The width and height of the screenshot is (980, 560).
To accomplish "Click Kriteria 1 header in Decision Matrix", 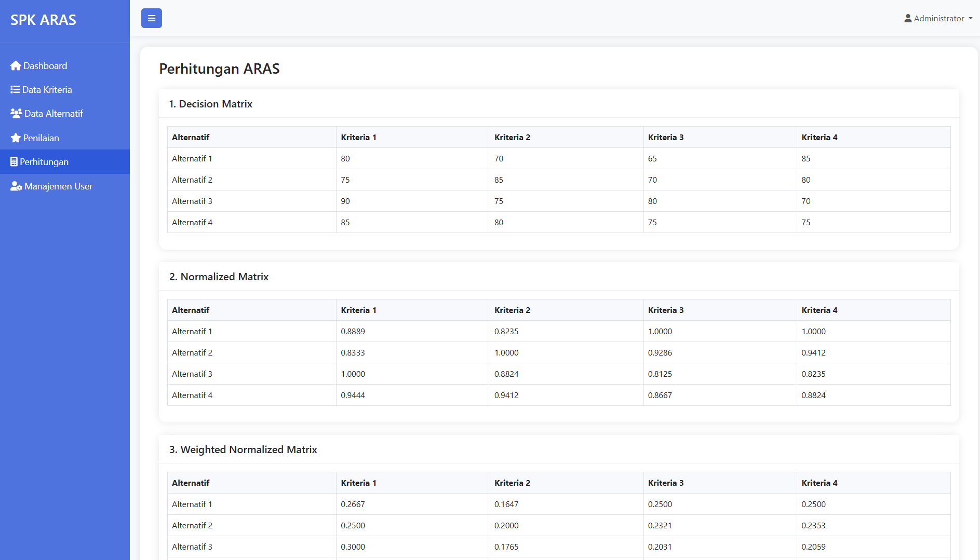I will coord(413,137).
